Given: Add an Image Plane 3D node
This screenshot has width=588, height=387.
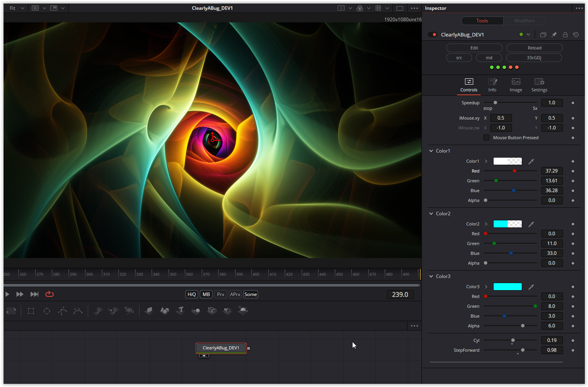Looking at the screenshot, I should tap(149, 311).
